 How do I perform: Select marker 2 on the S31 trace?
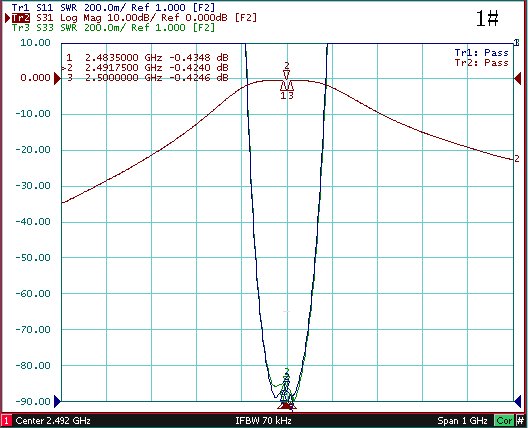pyautogui.click(x=286, y=71)
